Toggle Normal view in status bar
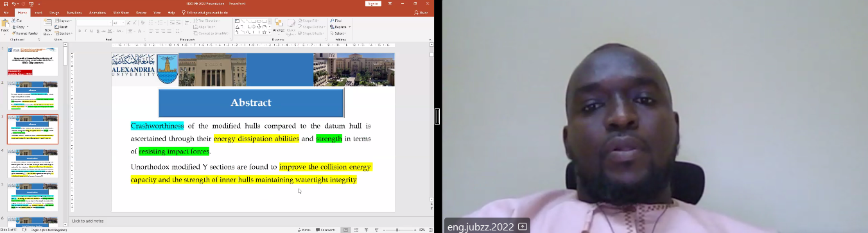 pyautogui.click(x=346, y=229)
